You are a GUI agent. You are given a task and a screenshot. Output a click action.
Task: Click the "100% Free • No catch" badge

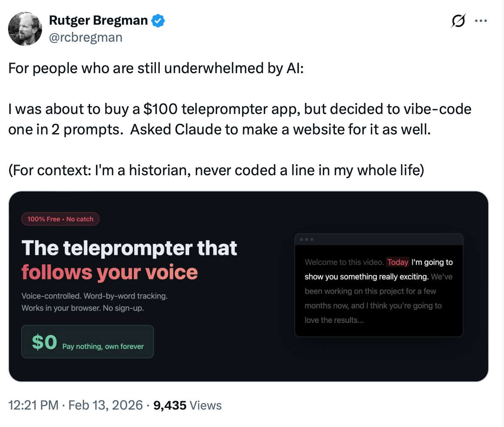coord(60,219)
